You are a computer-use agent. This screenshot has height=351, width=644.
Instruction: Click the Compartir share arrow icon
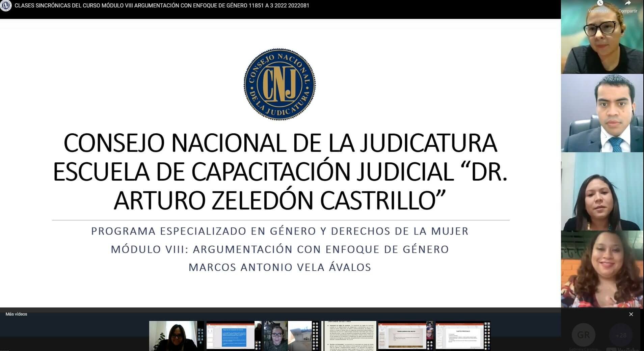click(x=627, y=3)
